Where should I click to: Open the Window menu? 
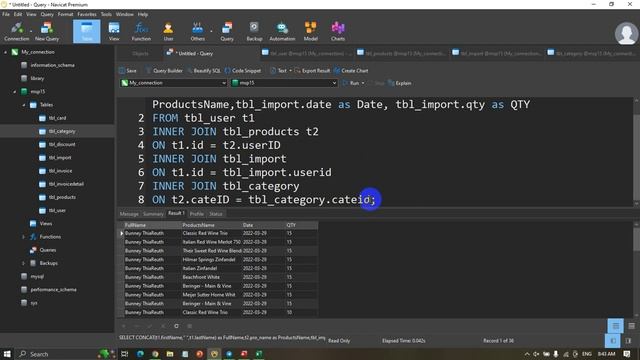coord(124,14)
